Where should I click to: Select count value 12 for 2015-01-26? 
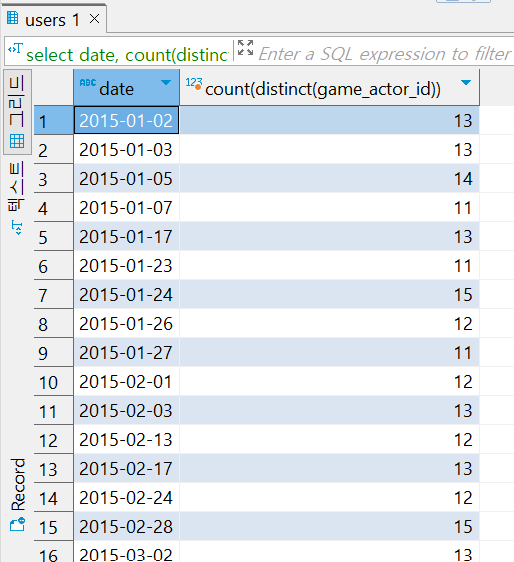tap(329, 323)
